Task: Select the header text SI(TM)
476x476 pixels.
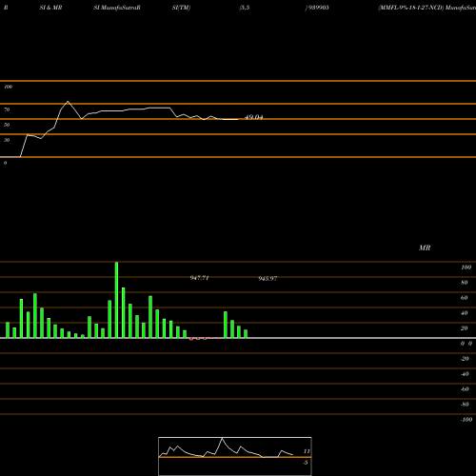Action: tap(181, 8)
